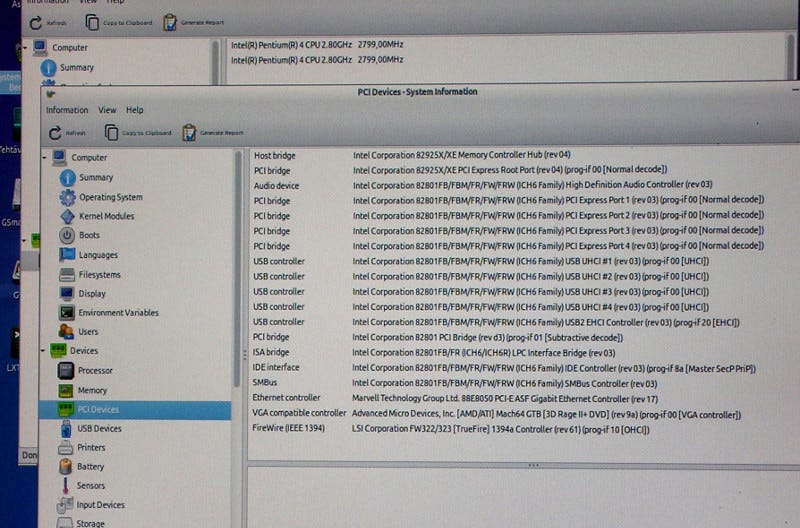
Task: Open the Help menu
Action: [x=135, y=110]
